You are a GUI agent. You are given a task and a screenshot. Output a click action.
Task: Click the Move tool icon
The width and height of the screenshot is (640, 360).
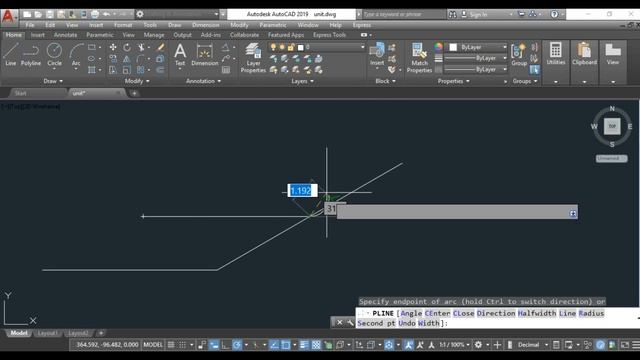coord(113,47)
